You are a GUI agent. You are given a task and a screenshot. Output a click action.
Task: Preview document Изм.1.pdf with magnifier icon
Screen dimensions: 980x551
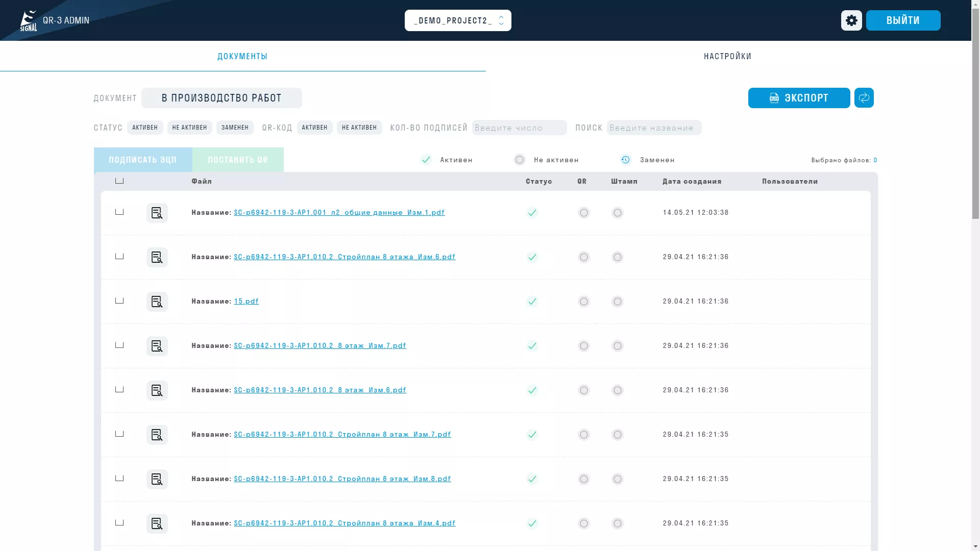click(x=157, y=213)
